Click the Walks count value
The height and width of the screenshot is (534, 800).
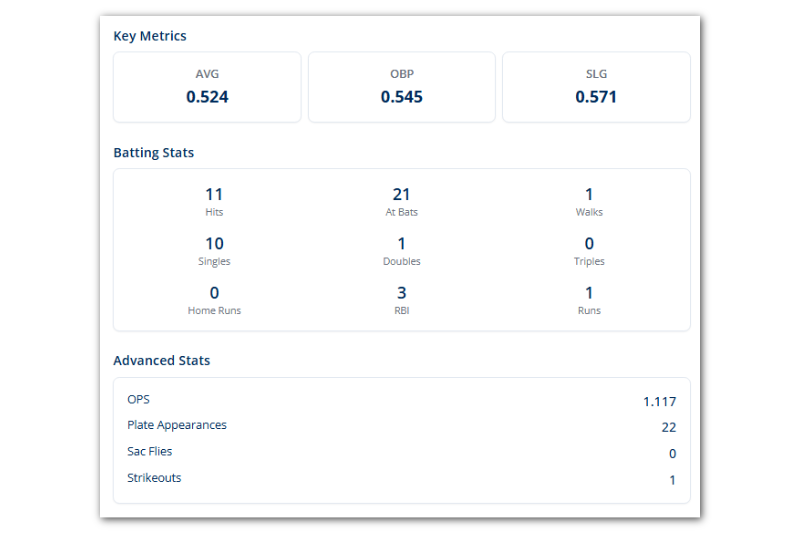(589, 194)
